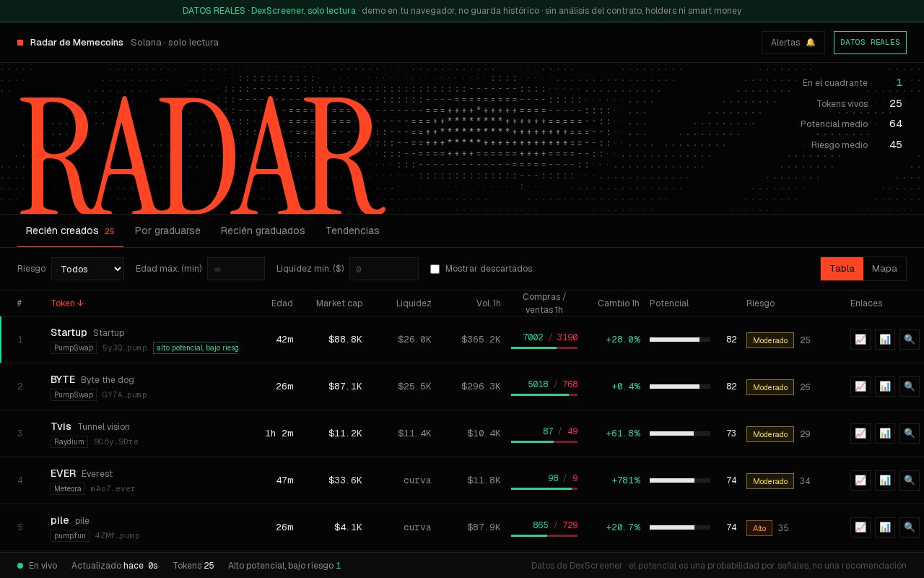Switch to the Mapa view
Image resolution: width=924 pixels, height=578 pixels.
884,269
